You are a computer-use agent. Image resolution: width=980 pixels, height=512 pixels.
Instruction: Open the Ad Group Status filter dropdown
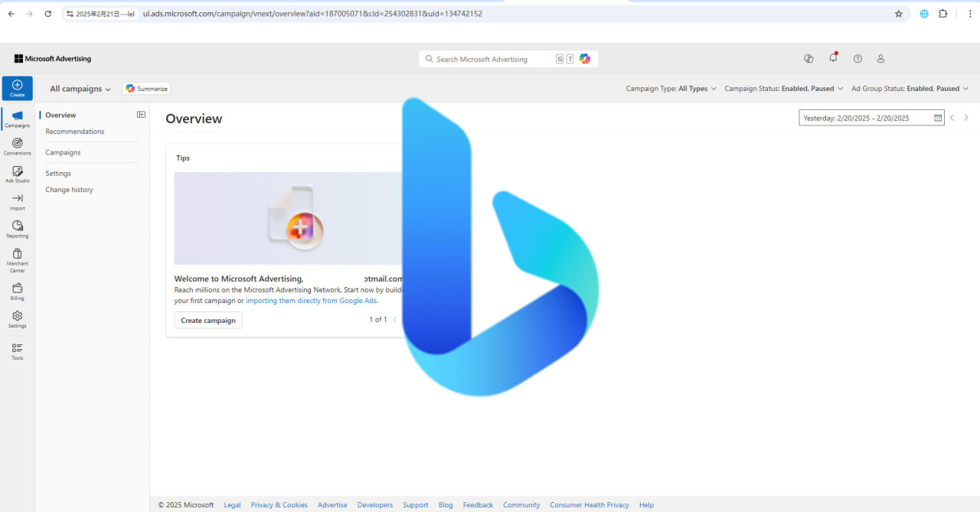[x=910, y=89]
